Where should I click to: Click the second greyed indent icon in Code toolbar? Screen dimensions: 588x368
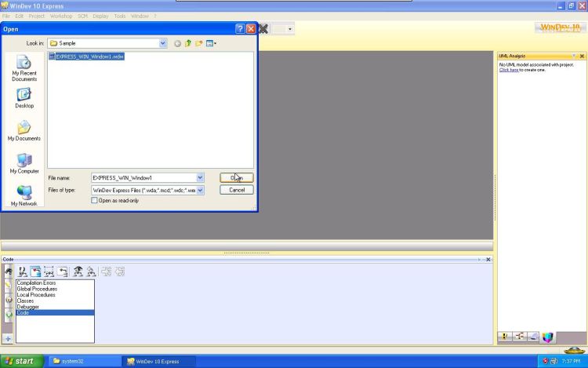pyautogui.click(x=120, y=271)
